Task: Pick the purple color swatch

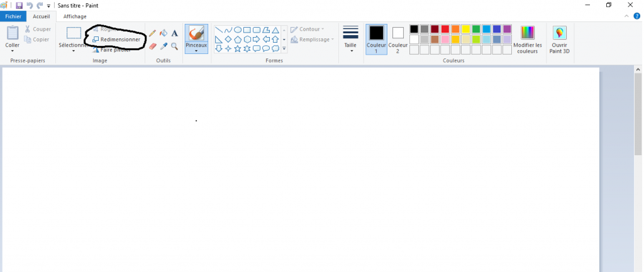Action: point(507,29)
